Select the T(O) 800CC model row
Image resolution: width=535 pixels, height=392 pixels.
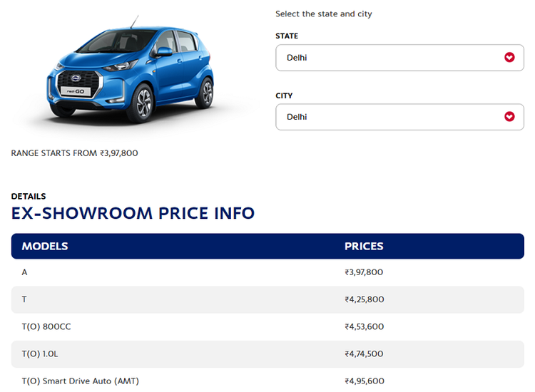46,326
